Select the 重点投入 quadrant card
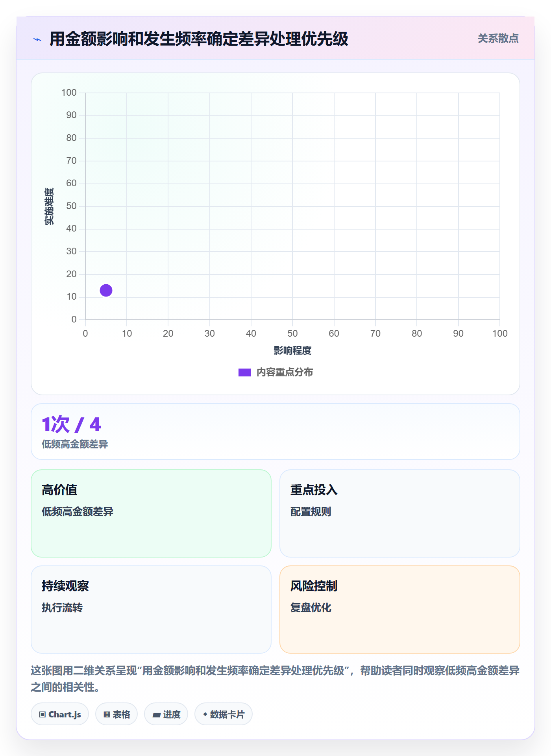 click(x=400, y=513)
